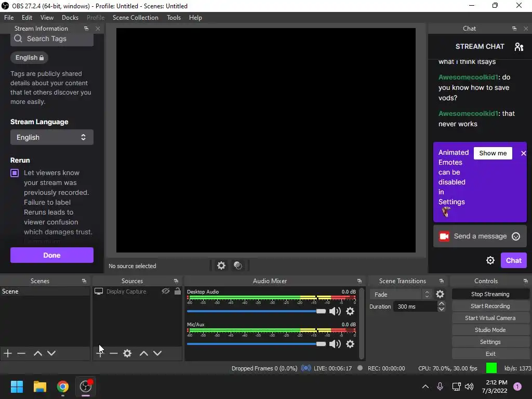Image resolution: width=532 pixels, height=399 pixels.
Task: Show hidden system tray icons chevron
Action: [x=425, y=387]
